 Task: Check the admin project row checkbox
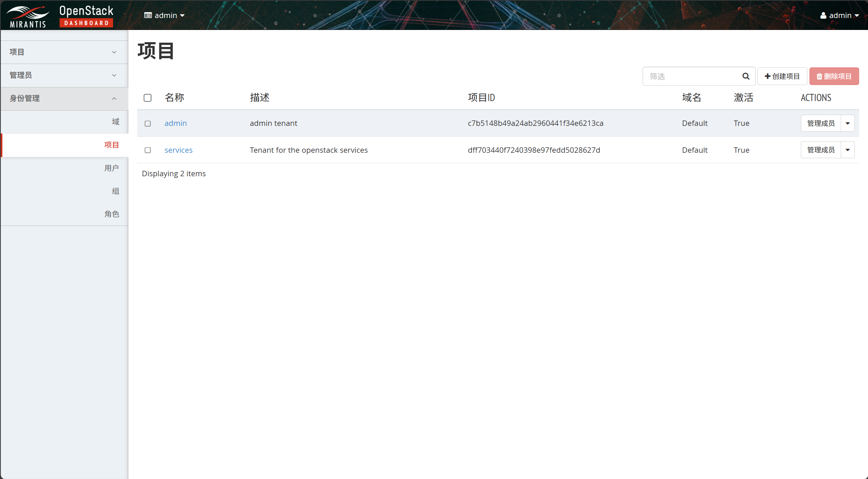(x=147, y=123)
